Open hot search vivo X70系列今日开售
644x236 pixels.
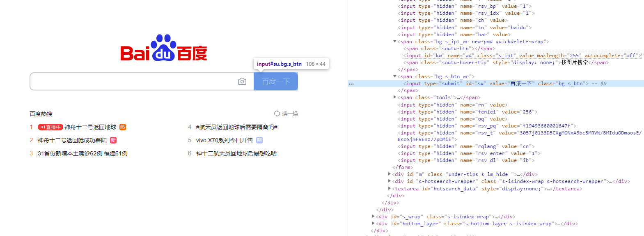225,140
